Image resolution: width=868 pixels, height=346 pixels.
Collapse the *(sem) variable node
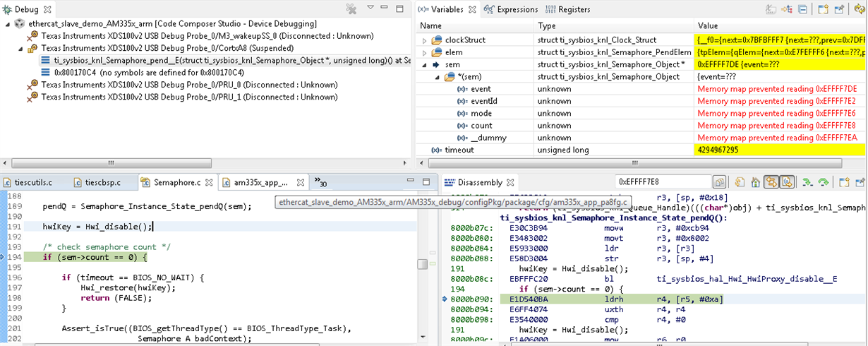437,77
